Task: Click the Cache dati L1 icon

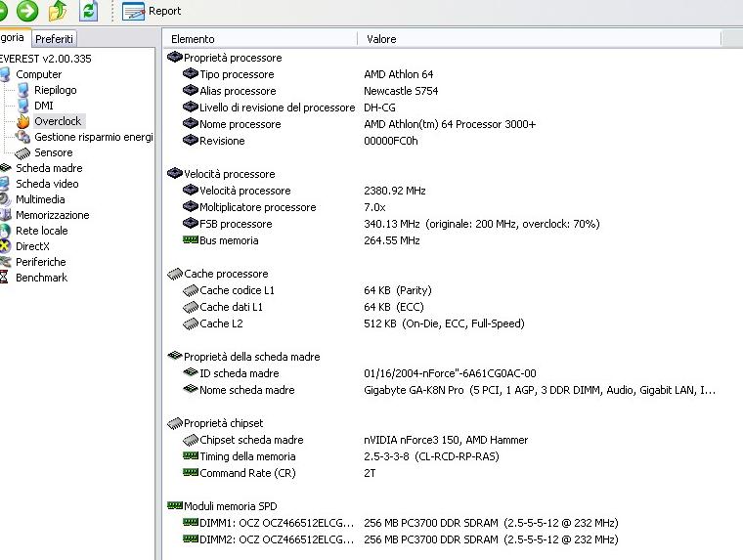Action: point(191,307)
